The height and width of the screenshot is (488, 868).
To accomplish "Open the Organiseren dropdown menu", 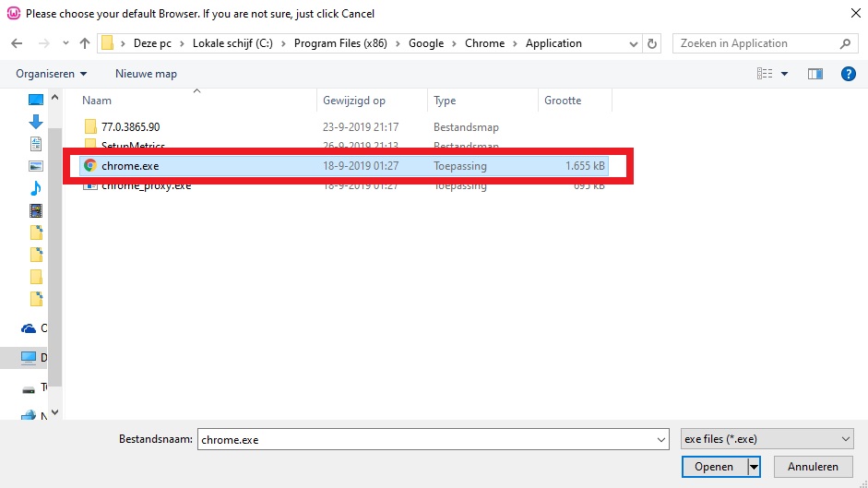I will pyautogui.click(x=52, y=74).
